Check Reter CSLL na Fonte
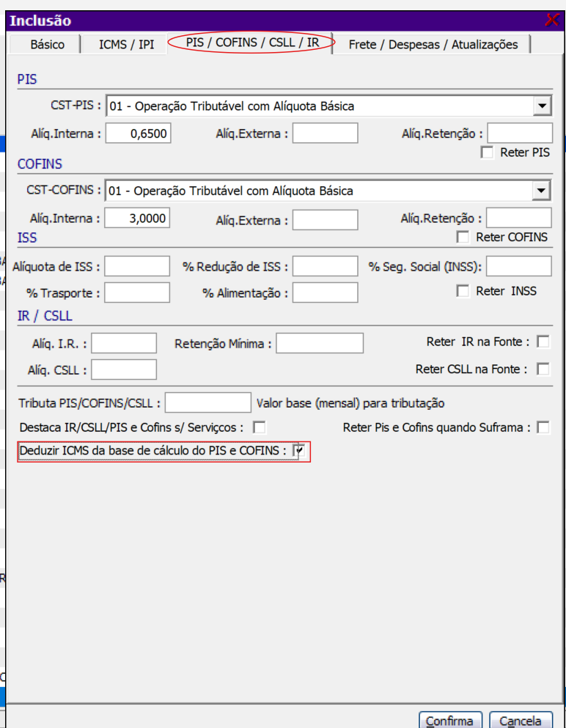 (x=543, y=369)
